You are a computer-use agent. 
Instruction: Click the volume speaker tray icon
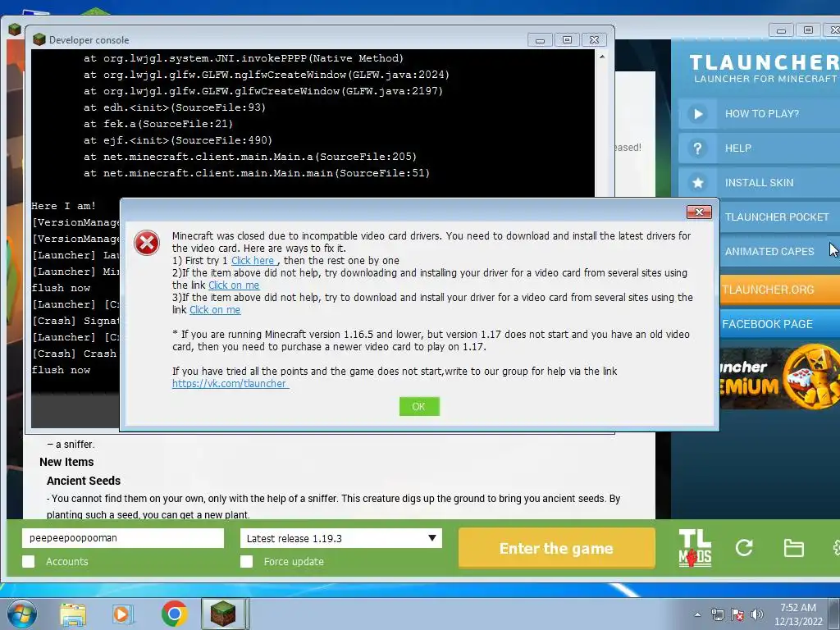(x=757, y=614)
